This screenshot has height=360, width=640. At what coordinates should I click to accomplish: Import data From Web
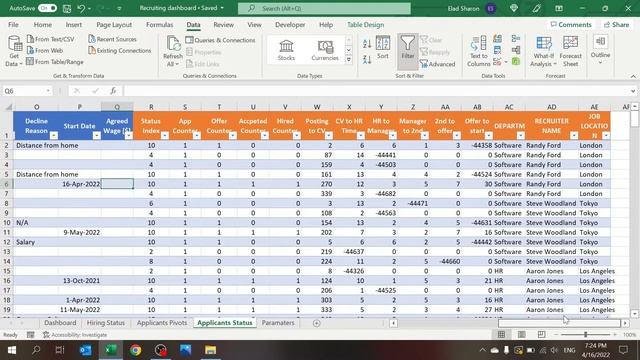(45, 51)
